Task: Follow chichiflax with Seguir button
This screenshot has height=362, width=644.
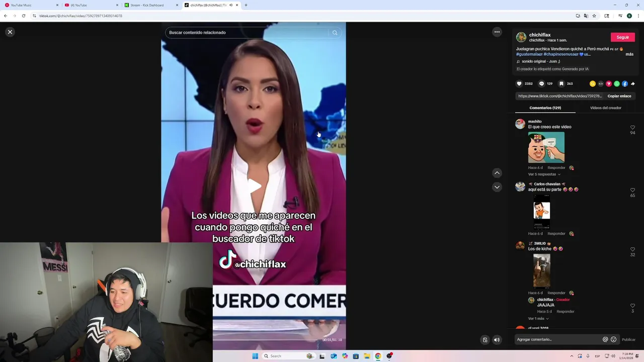Action: [x=623, y=37]
